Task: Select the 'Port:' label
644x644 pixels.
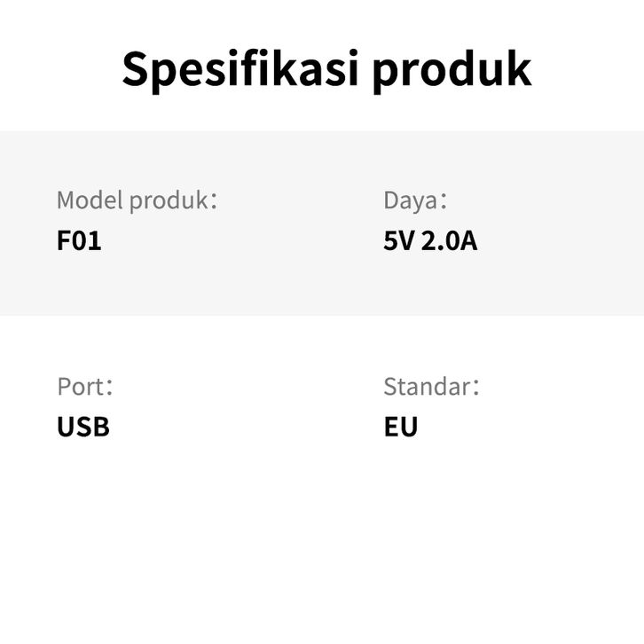Action: pyautogui.click(x=84, y=387)
